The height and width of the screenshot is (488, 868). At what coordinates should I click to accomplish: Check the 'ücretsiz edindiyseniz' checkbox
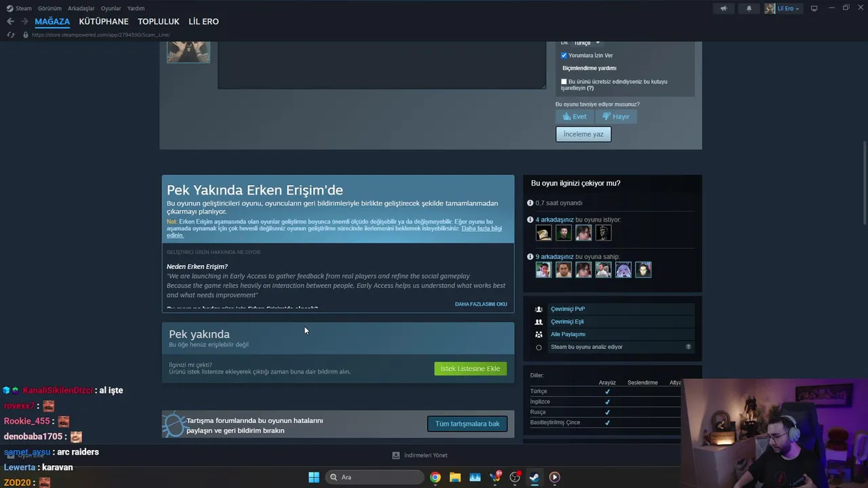[x=564, y=81]
